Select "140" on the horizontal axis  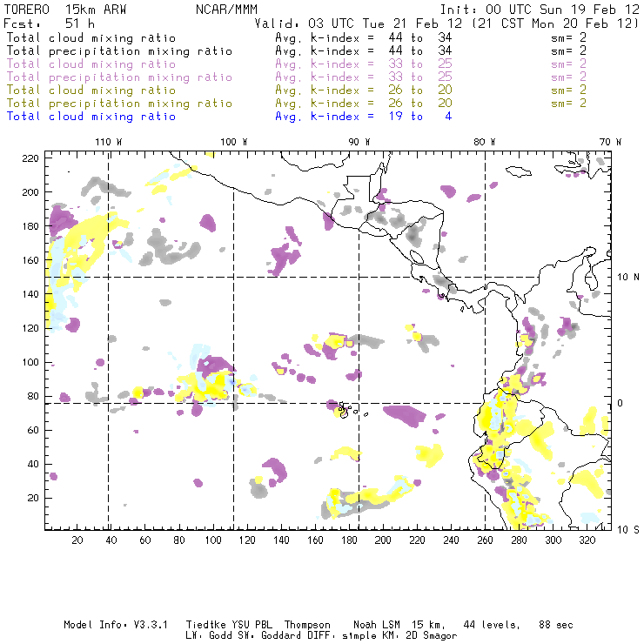point(281,540)
